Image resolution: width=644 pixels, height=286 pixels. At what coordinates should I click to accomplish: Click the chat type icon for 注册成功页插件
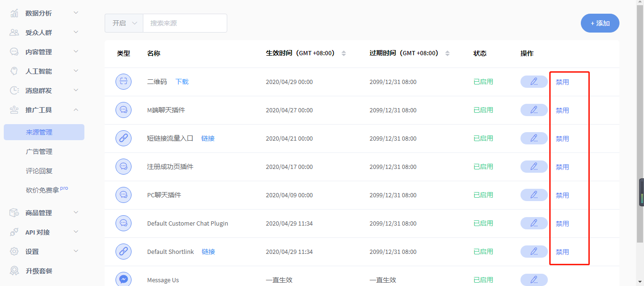pos(124,167)
